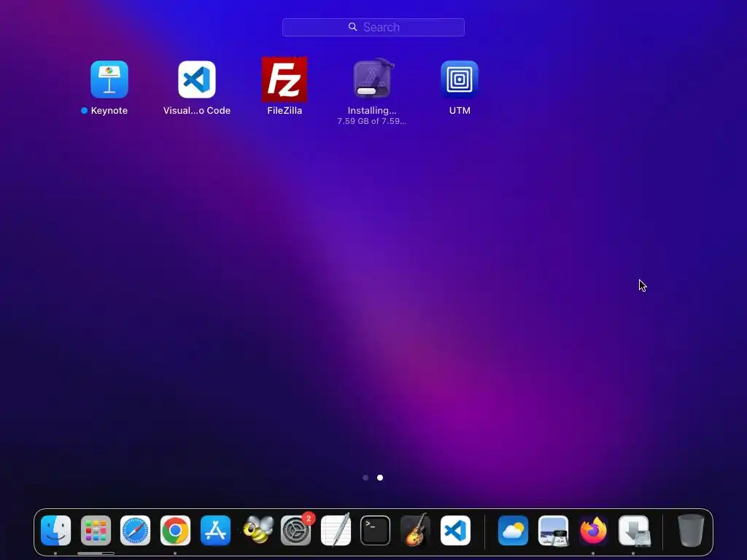
Task: Launch Visual Studio Code from the Launchpad grid
Action: click(197, 79)
